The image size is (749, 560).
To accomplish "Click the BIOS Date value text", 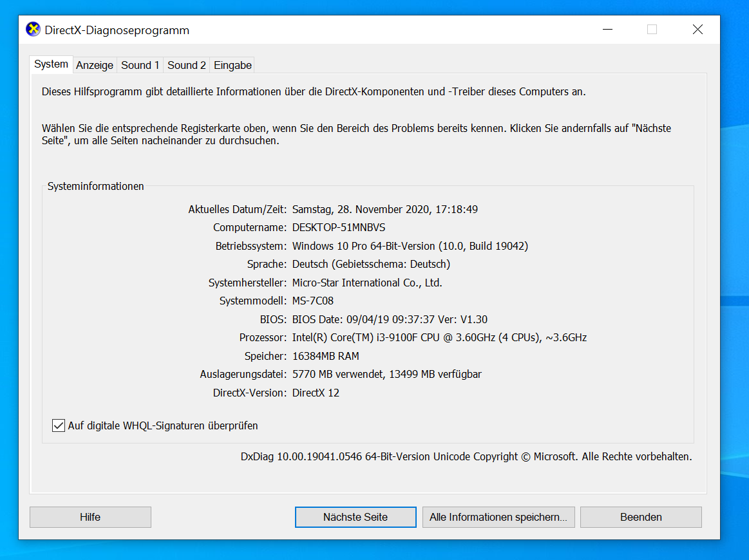I will [390, 319].
